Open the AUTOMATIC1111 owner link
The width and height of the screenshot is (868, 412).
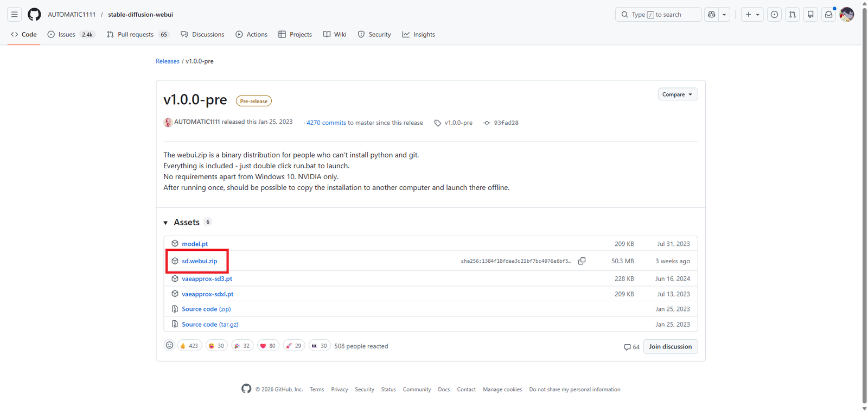pos(72,15)
